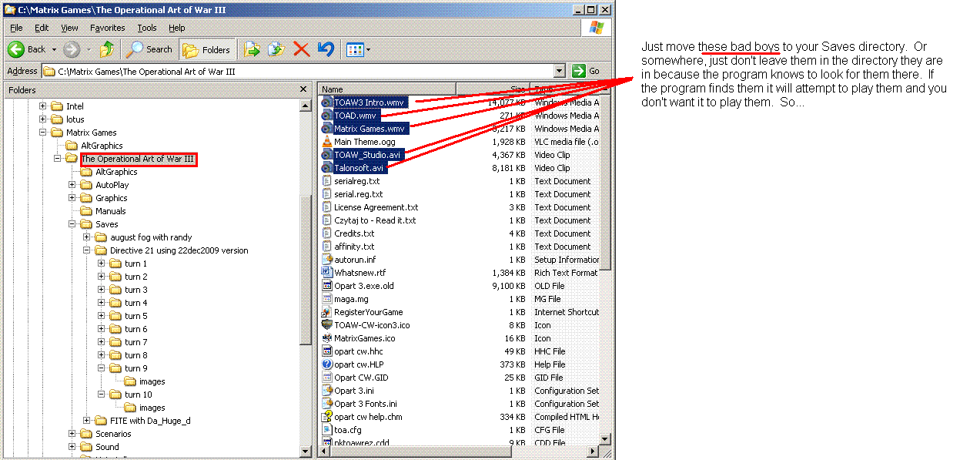Click the TOAW_Studio.avi file icon
This screenshot has width=980, height=460.
326,155
